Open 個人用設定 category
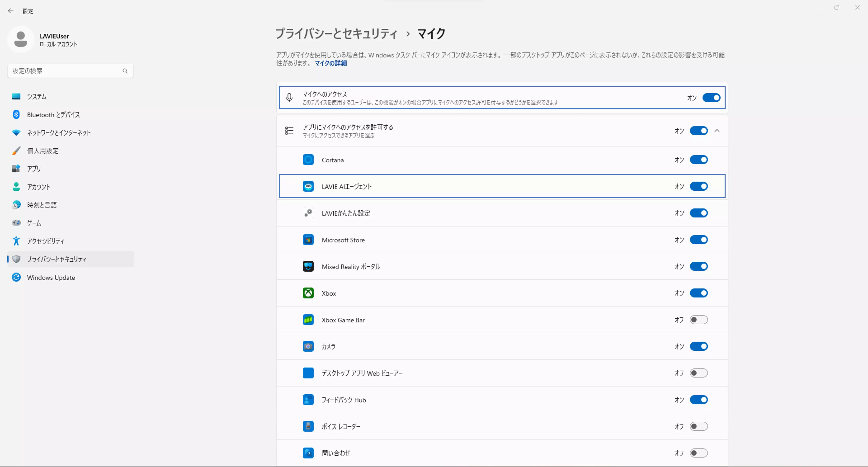 click(x=70, y=151)
